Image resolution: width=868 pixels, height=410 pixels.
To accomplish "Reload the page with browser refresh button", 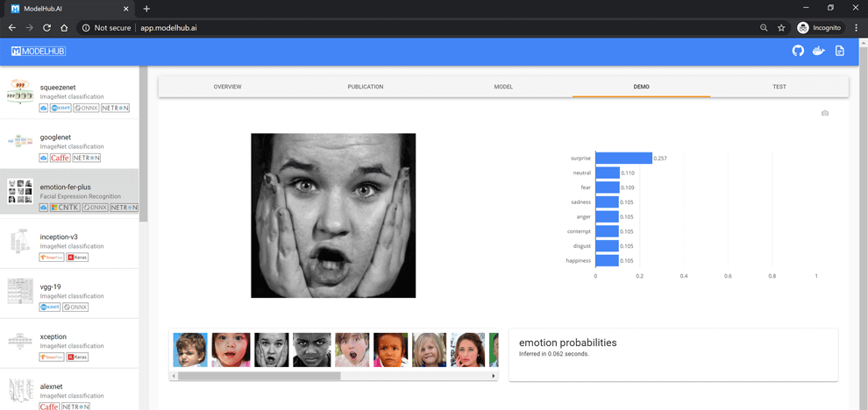I will click(x=46, y=28).
